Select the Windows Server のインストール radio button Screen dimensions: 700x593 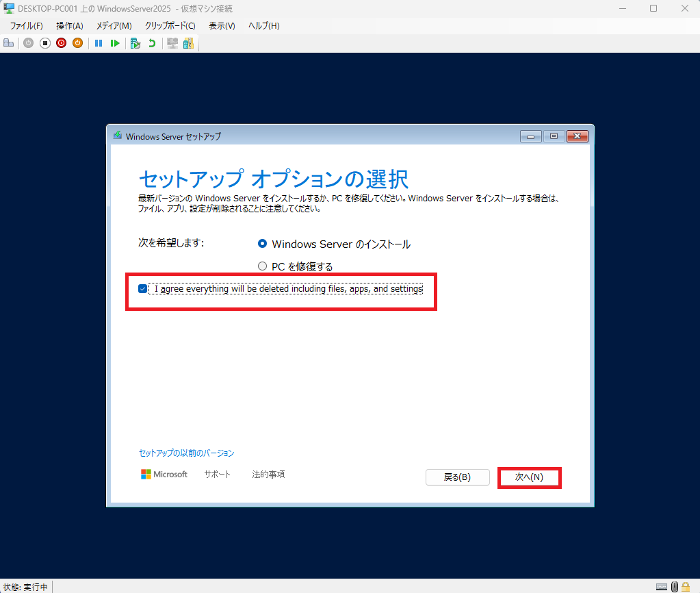coord(263,244)
